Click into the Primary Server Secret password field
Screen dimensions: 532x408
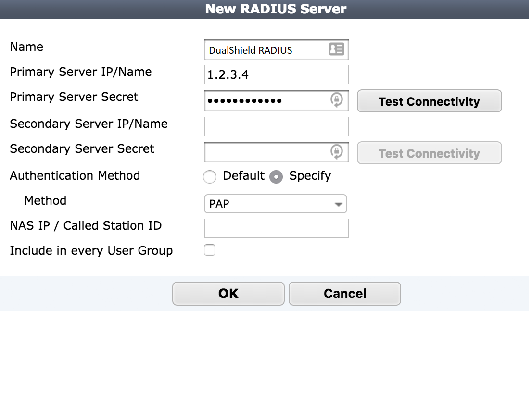click(x=265, y=101)
